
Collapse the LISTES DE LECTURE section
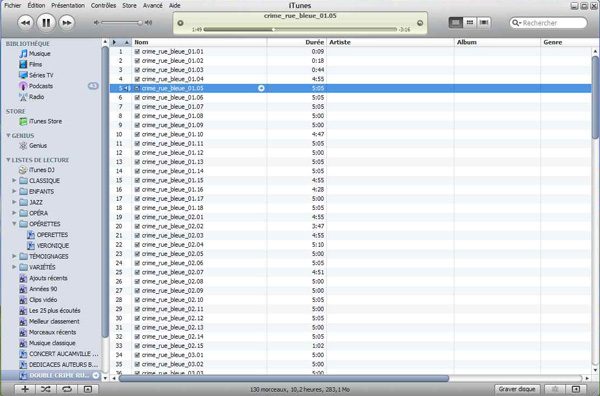coord(8,160)
